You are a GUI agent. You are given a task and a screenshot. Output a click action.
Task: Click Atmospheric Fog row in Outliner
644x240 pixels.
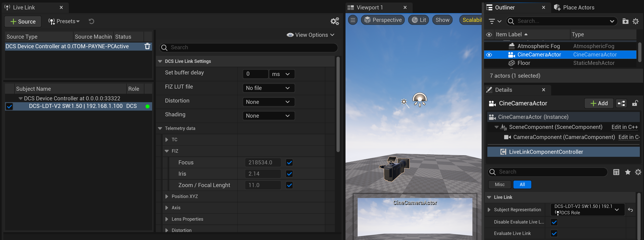click(560, 46)
